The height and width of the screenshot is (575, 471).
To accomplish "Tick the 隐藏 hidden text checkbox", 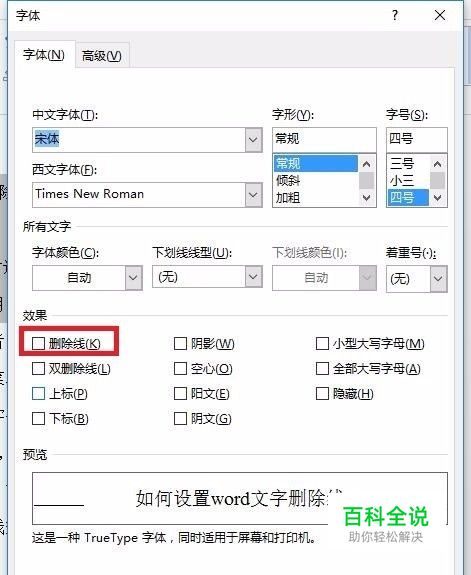I will point(322,393).
